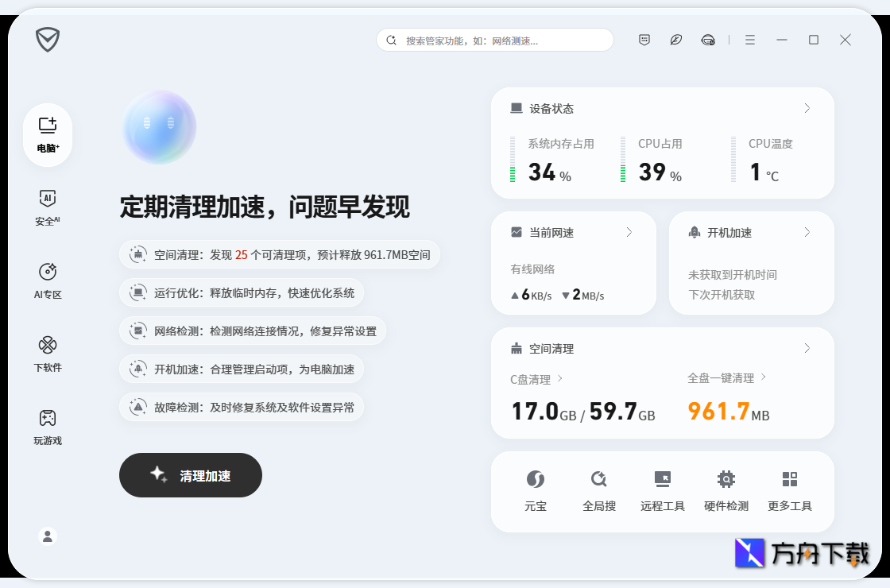This screenshot has height=588, width=890.
Task: Expand the 设备状态 device status panel
Action: (x=807, y=108)
